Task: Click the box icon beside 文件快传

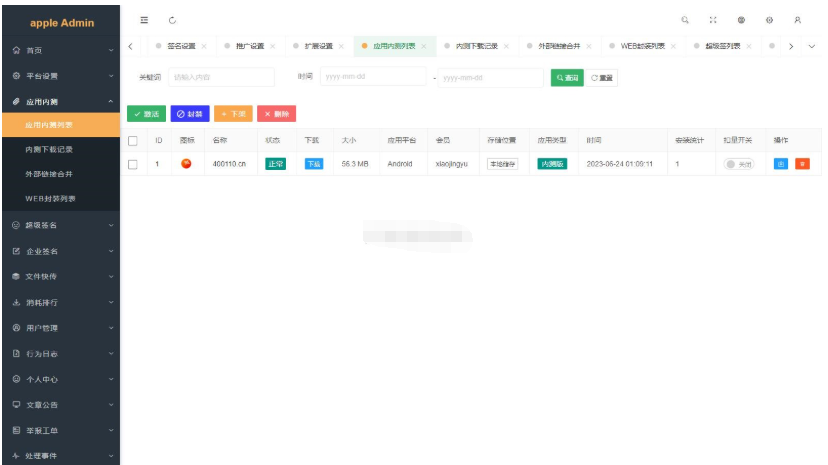Action: (x=16, y=277)
